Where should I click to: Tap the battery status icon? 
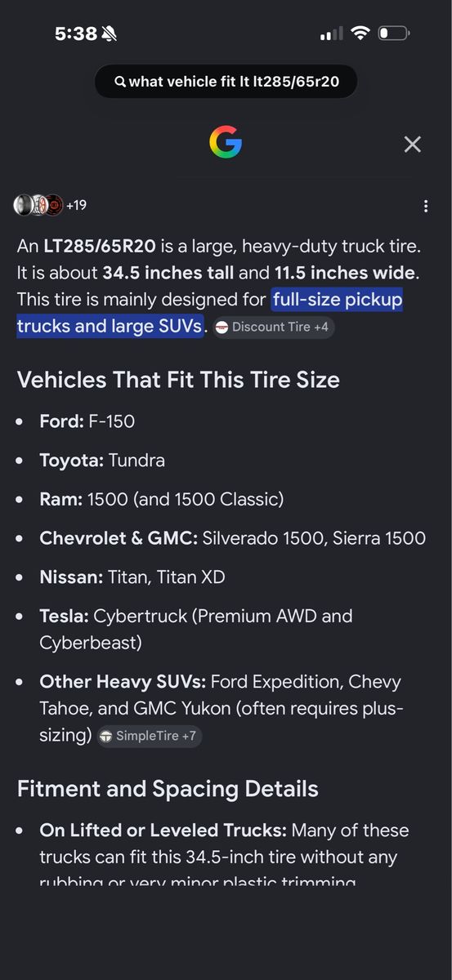[x=394, y=33]
